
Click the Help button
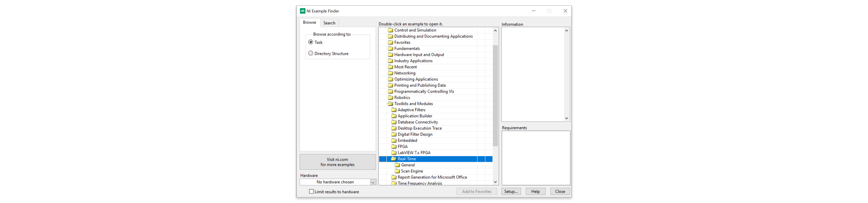(536, 191)
